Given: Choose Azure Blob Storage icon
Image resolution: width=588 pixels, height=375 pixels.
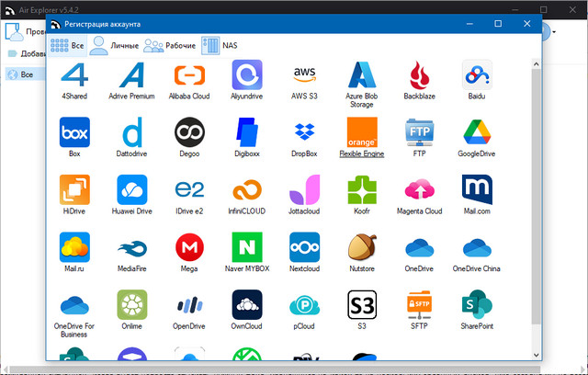Looking at the screenshot, I should [x=361, y=74].
